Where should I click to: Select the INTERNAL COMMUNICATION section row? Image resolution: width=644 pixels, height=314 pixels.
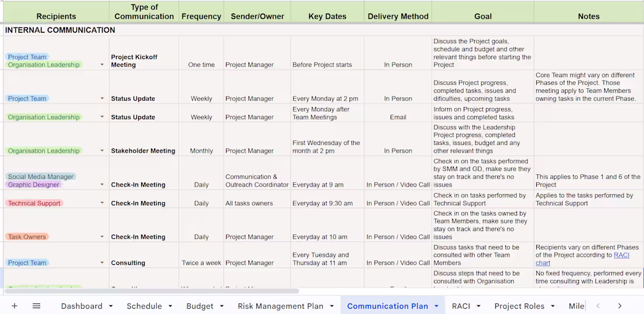(323, 30)
